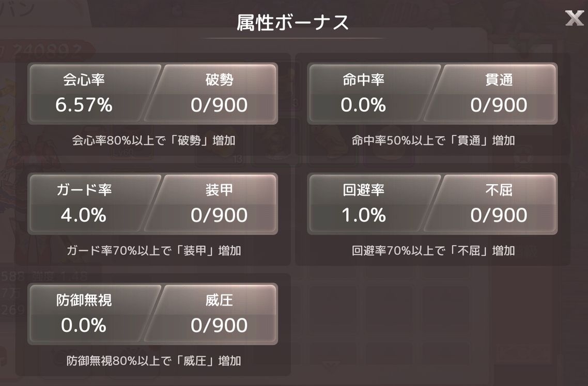Select the ガード率 stat panel label
The image size is (588, 386).
coord(84,190)
